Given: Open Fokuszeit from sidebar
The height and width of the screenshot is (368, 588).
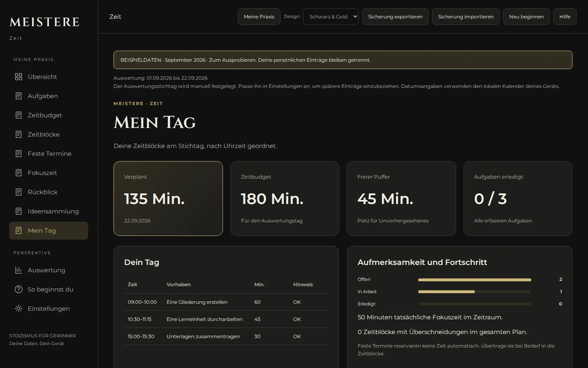Looking at the screenshot, I should click(49, 173).
